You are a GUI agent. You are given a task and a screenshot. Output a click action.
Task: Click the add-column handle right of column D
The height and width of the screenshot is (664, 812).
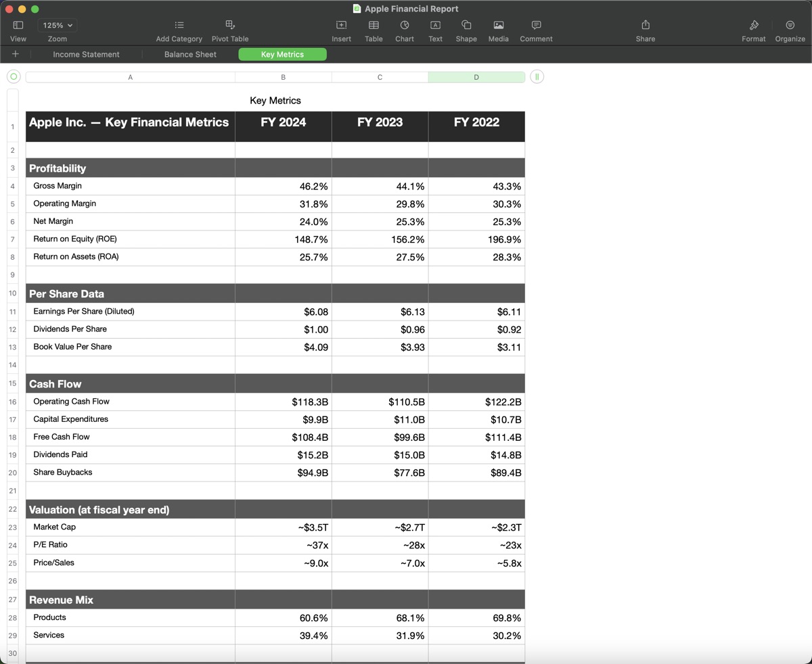[537, 76]
